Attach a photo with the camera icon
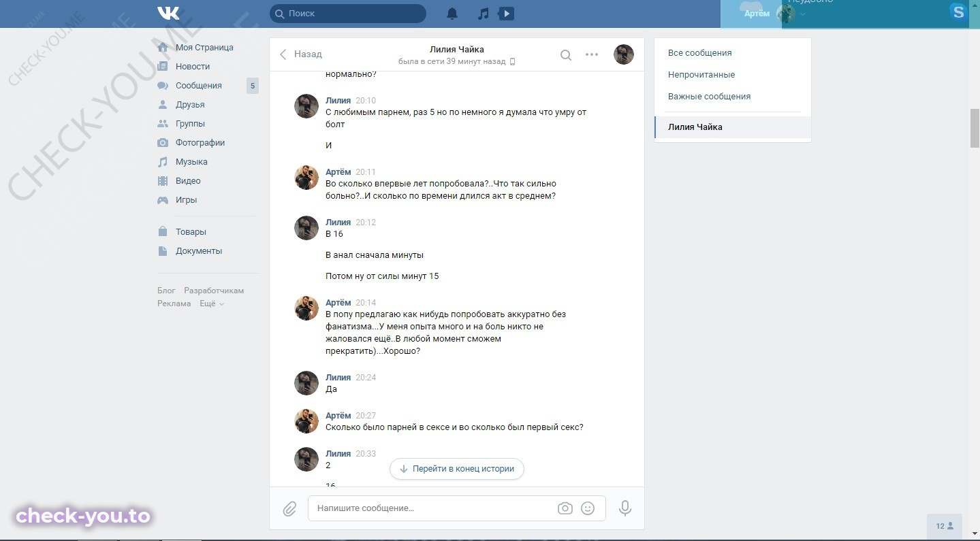Viewport: 980px width, 541px height. pos(565,508)
